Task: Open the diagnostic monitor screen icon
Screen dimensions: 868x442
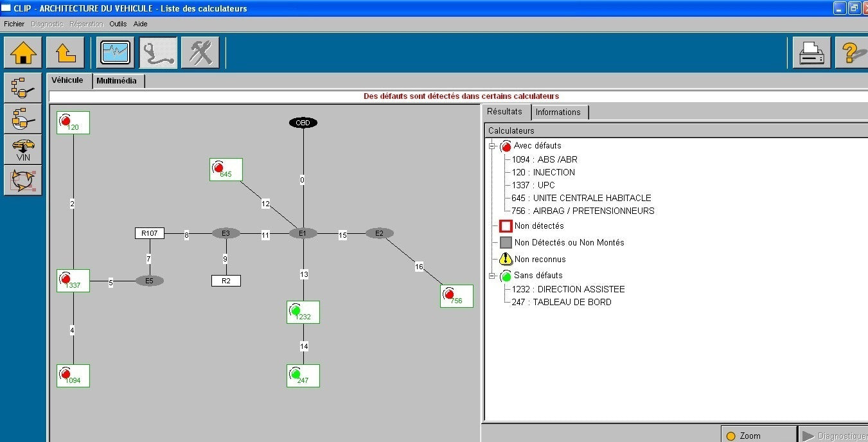Action: [x=115, y=53]
